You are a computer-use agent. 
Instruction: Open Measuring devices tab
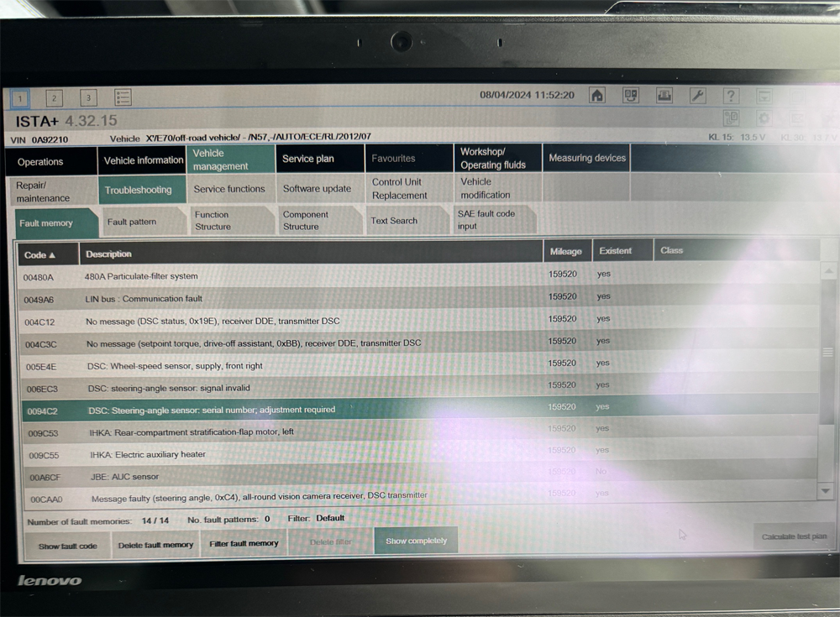point(586,158)
